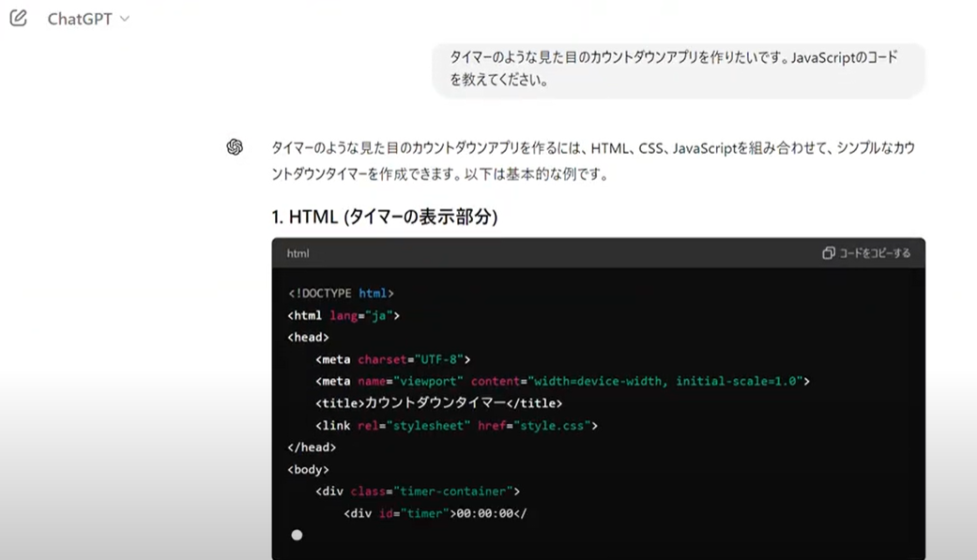Click the closing </head> tag line

312,447
